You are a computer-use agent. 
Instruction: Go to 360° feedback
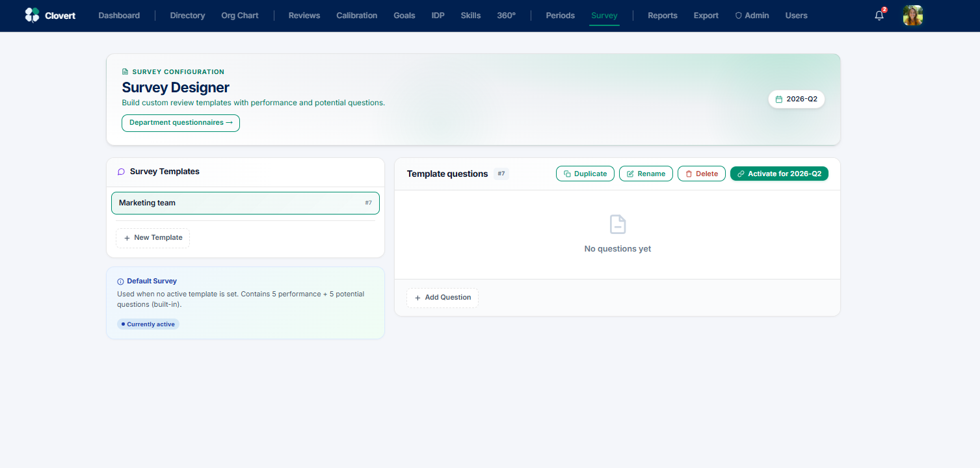point(506,16)
